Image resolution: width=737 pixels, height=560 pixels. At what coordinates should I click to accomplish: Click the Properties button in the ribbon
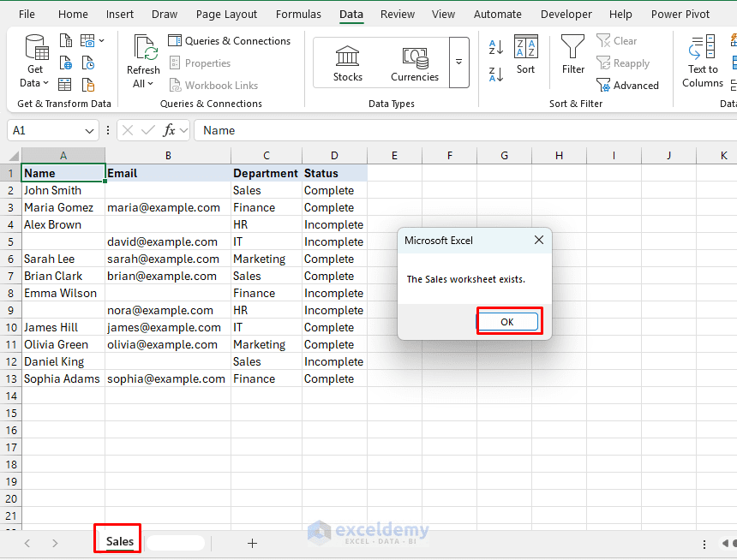(x=201, y=63)
